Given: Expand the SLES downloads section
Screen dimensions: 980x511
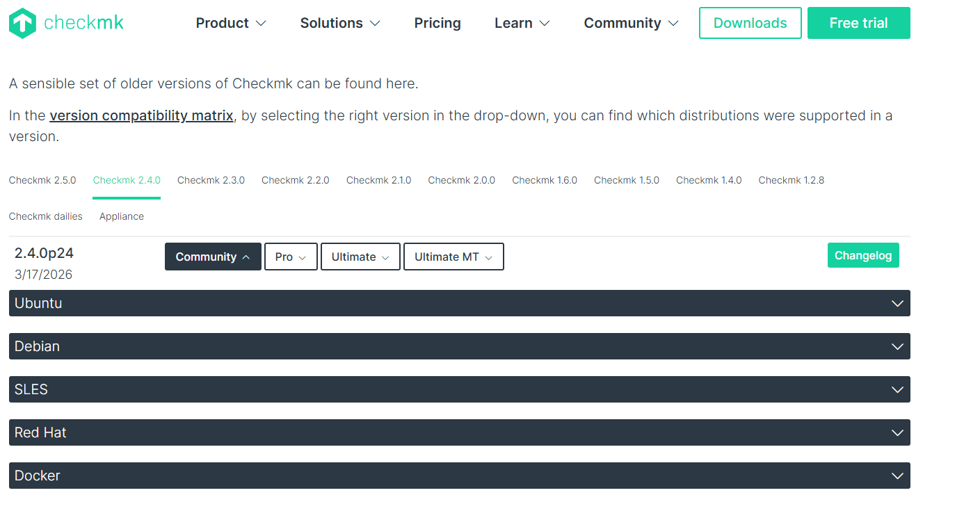Looking at the screenshot, I should 460,389.
